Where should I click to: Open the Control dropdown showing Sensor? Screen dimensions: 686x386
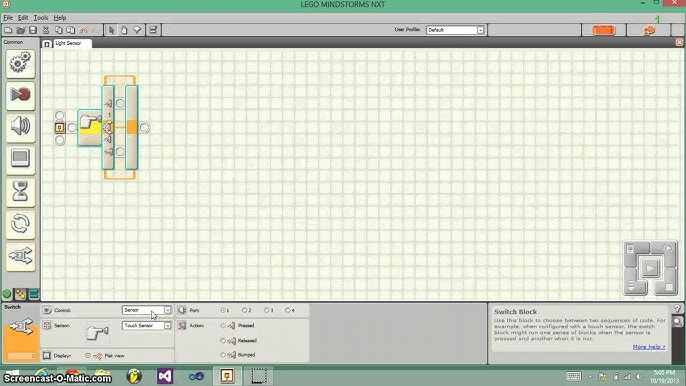[x=147, y=310]
